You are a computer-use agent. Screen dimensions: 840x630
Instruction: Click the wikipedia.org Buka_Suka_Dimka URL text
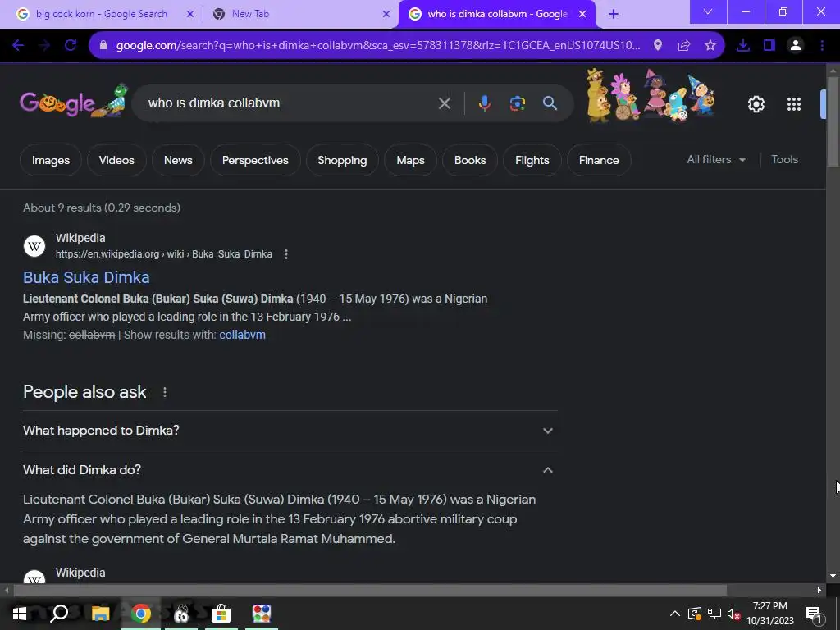pos(164,254)
